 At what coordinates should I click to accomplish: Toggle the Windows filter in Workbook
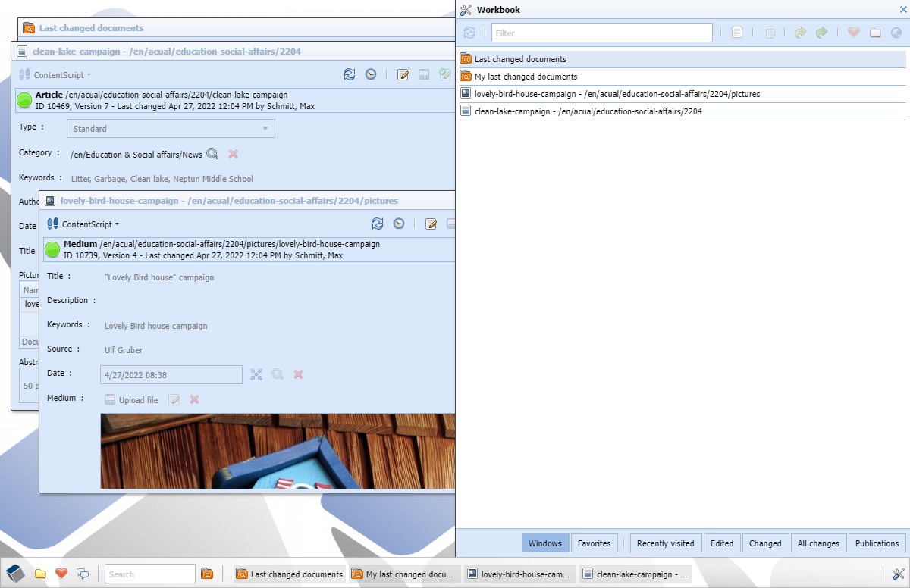point(544,543)
